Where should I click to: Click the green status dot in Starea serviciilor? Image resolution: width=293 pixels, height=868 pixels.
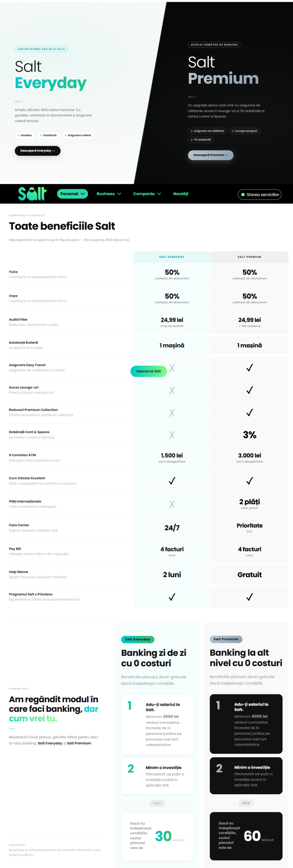click(243, 195)
